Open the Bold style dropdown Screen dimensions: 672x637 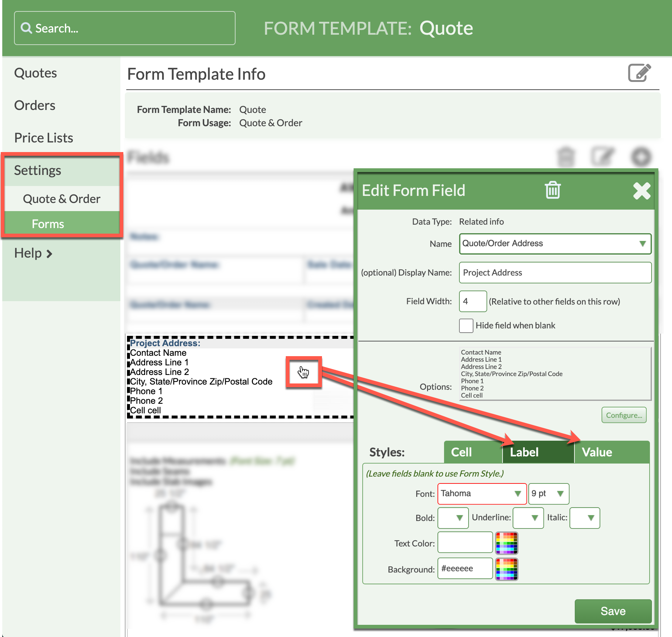pyautogui.click(x=453, y=518)
